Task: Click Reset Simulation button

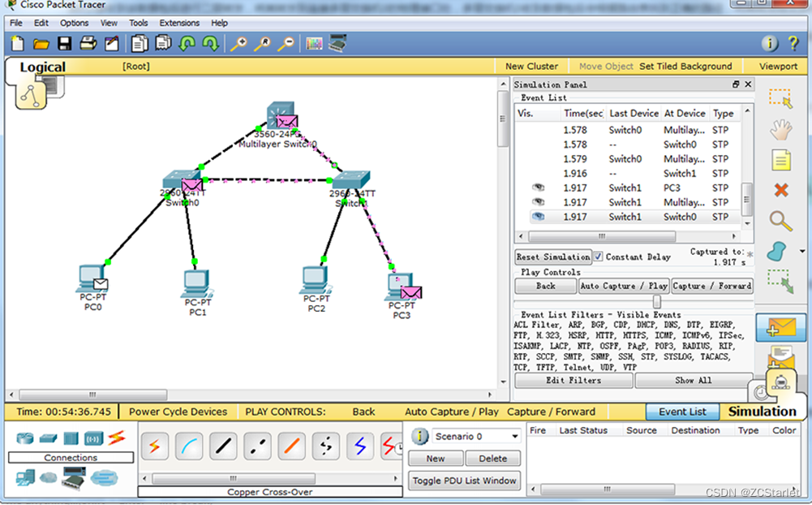Action: click(x=553, y=257)
